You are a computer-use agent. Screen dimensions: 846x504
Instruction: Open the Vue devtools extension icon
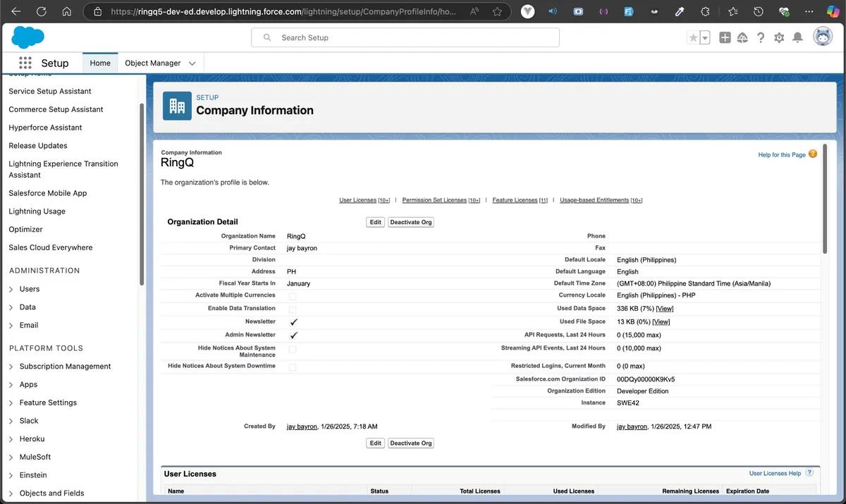528,12
